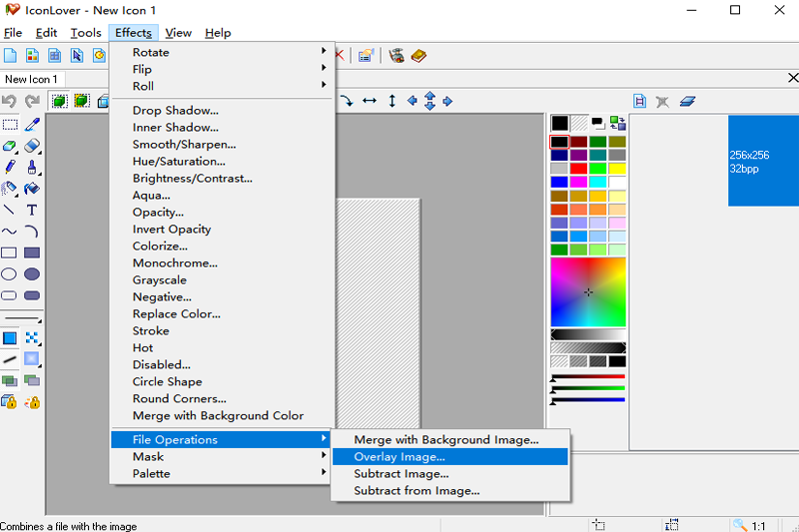Select the Color Picker eyedropper tool

coord(32,125)
